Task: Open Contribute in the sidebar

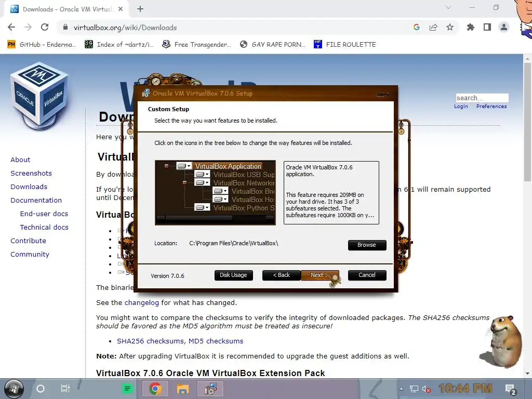Action: click(x=28, y=241)
